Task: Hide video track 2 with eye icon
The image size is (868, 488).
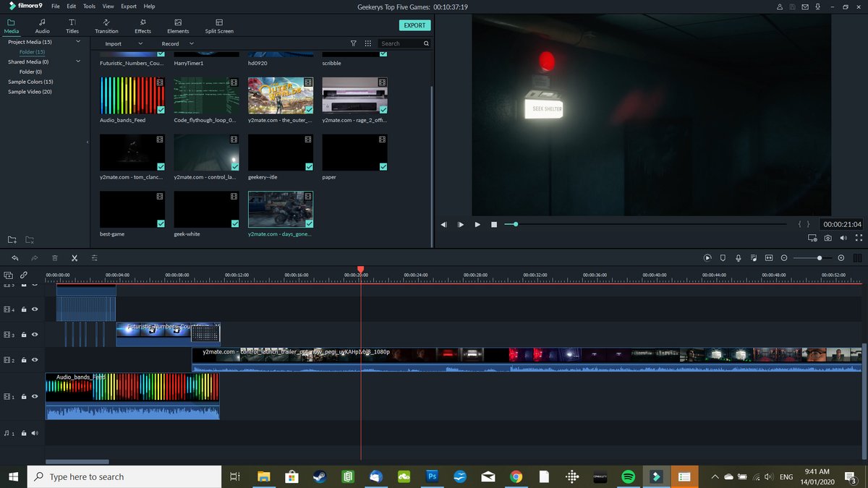Action: pos(35,360)
